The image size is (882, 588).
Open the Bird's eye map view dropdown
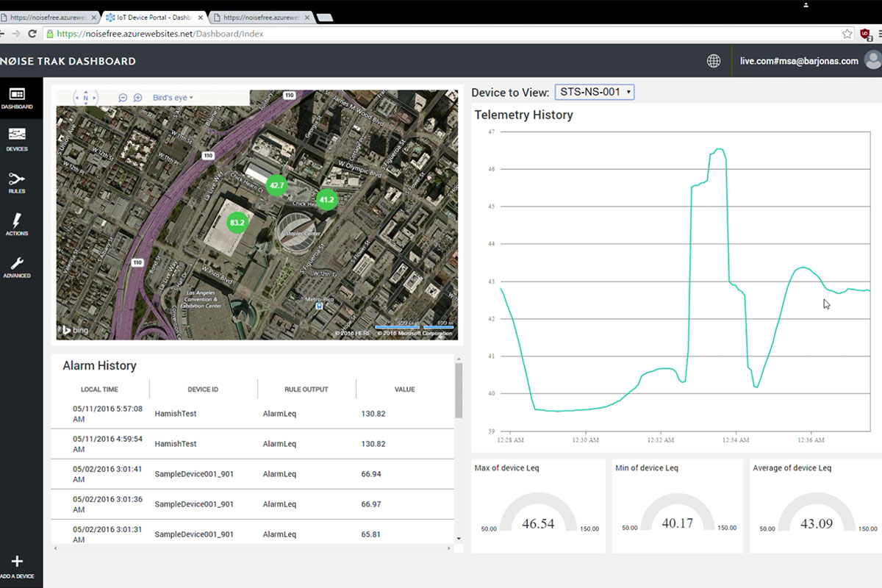tap(173, 98)
